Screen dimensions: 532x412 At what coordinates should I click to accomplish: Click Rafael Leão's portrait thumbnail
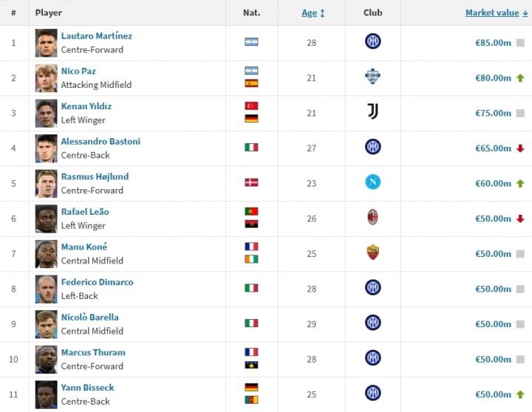(x=46, y=219)
